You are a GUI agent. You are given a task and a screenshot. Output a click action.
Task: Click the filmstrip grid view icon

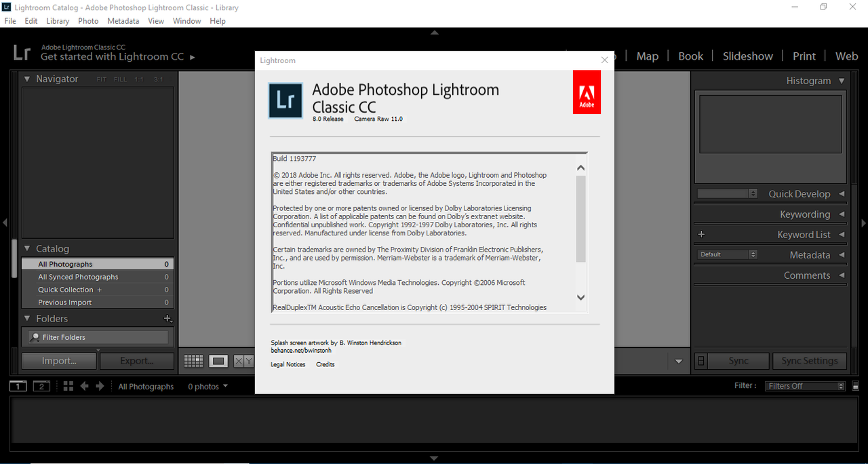68,386
